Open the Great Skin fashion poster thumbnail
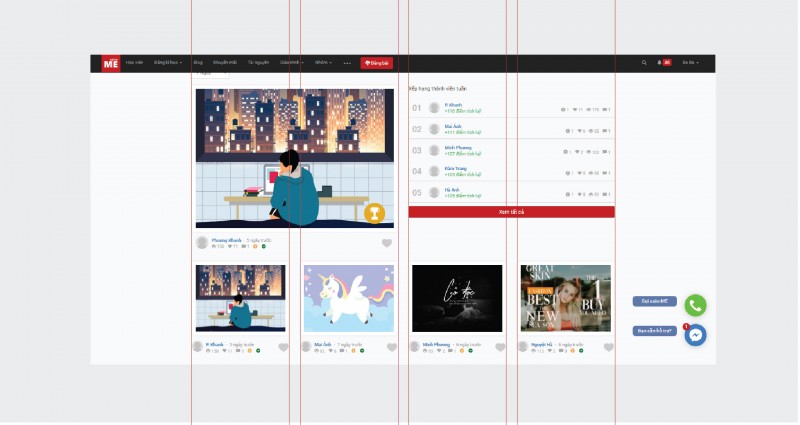The image size is (800, 425). pyautogui.click(x=566, y=298)
